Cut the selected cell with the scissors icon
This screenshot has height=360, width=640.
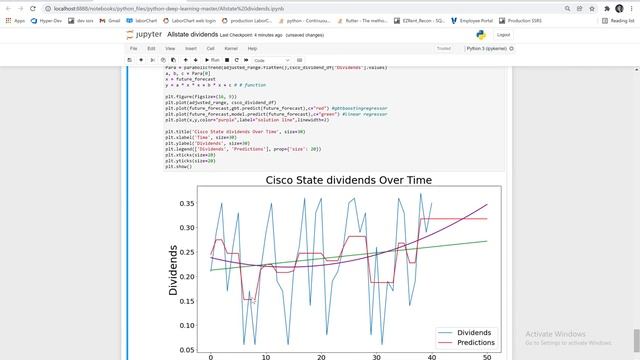(152, 60)
